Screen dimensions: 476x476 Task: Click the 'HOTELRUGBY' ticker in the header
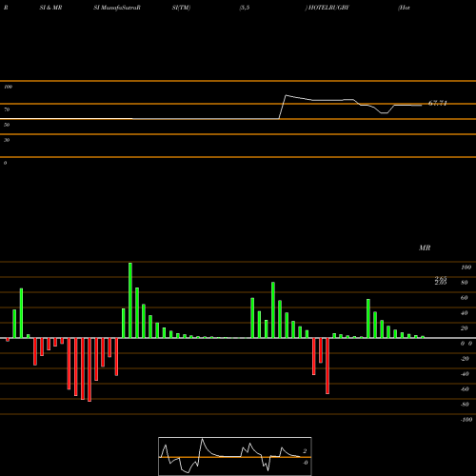click(328, 8)
